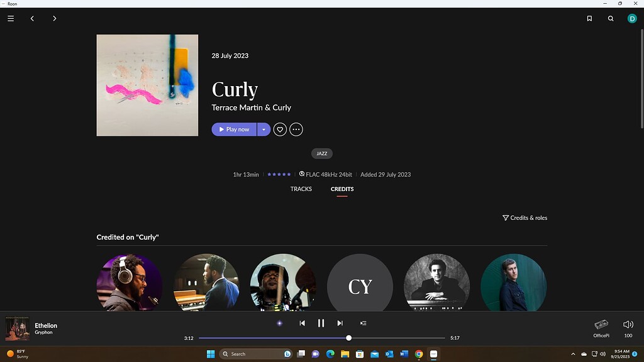Open the JAZZ genre link

point(321,153)
